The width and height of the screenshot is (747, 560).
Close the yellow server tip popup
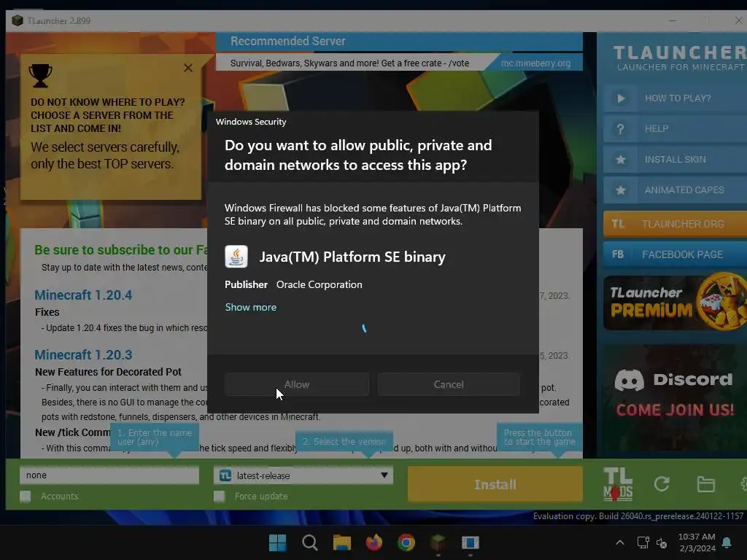coord(188,68)
